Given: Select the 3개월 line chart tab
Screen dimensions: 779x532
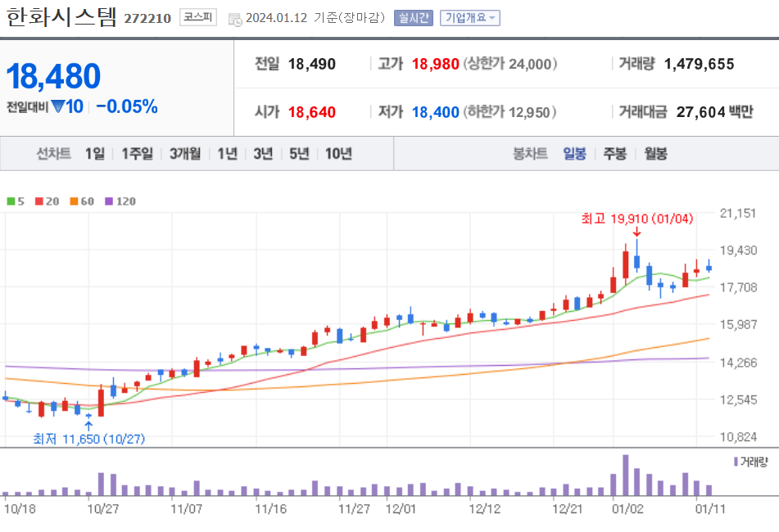Looking at the screenshot, I should pos(185,154).
